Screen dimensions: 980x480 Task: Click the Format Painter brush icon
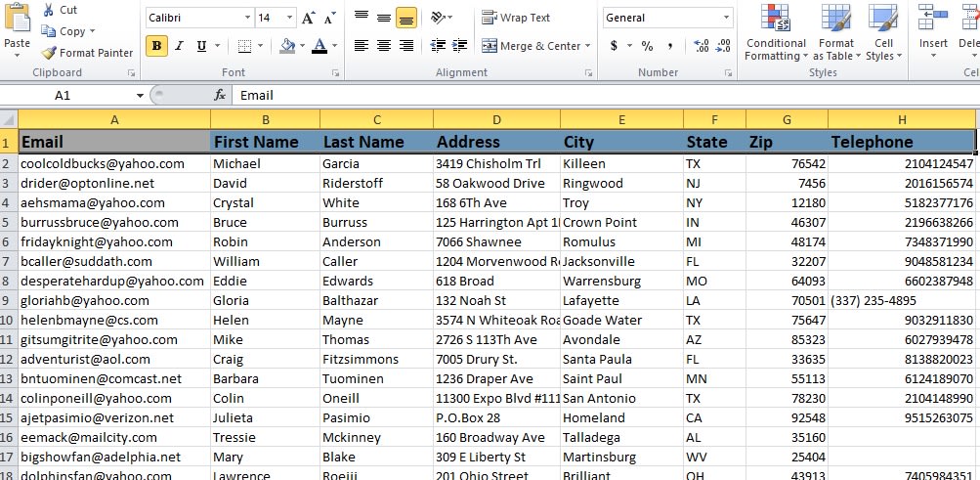(x=49, y=53)
